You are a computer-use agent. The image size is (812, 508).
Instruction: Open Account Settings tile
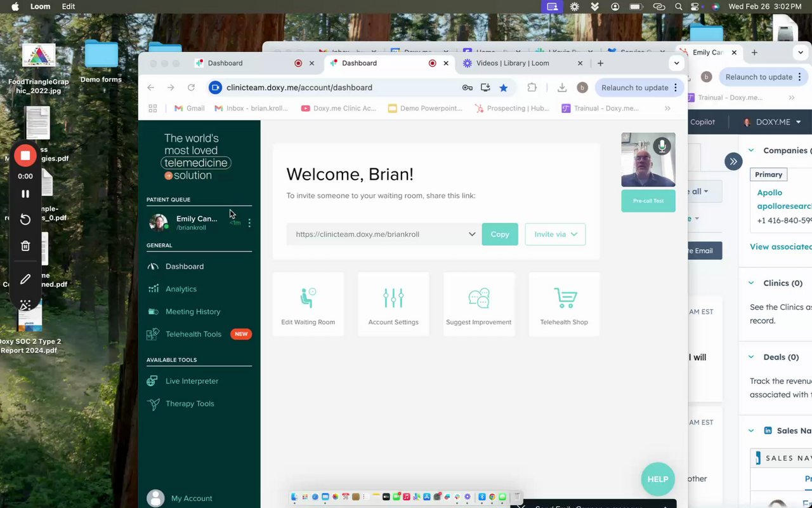393,305
